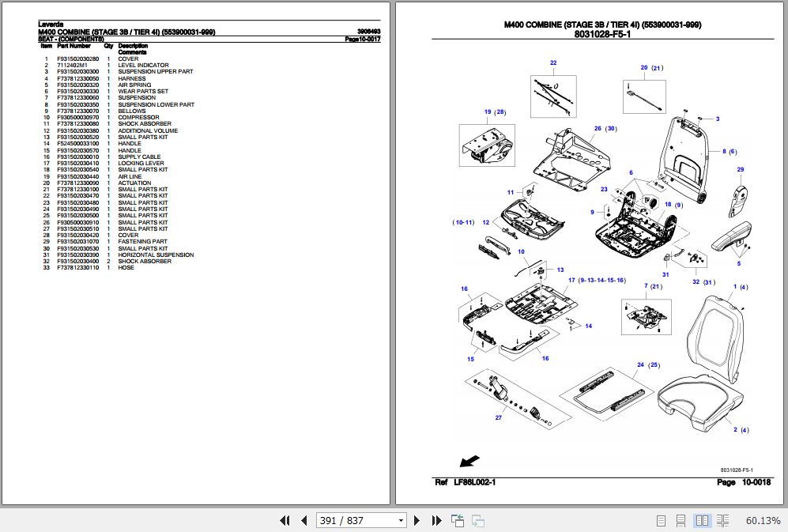Toggle continuous facing page layout
The width and height of the screenshot is (788, 532).
click(x=722, y=520)
